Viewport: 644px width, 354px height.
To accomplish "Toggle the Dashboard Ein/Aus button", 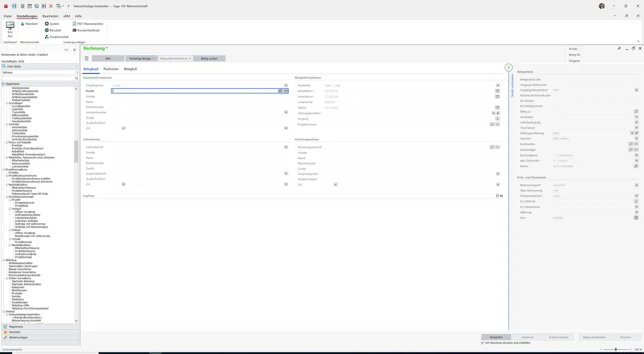I will 10,29.
